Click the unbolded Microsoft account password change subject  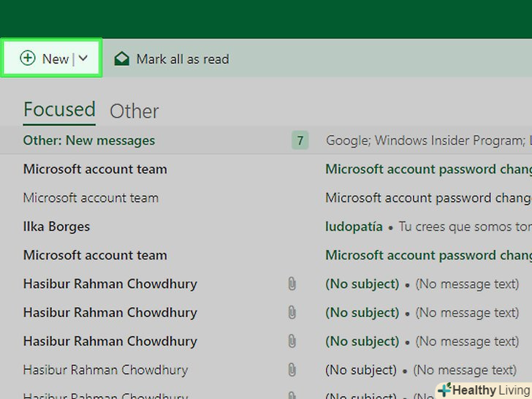coord(427,197)
